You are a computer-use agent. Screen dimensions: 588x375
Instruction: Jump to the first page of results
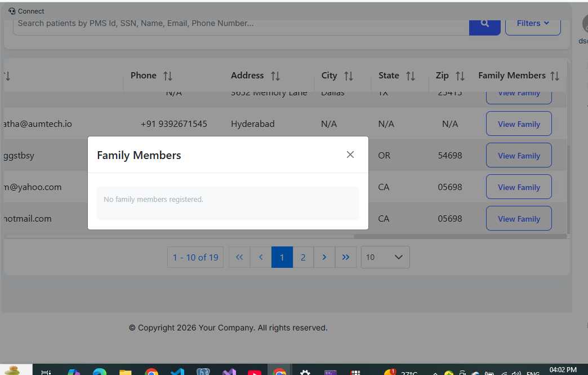point(239,257)
